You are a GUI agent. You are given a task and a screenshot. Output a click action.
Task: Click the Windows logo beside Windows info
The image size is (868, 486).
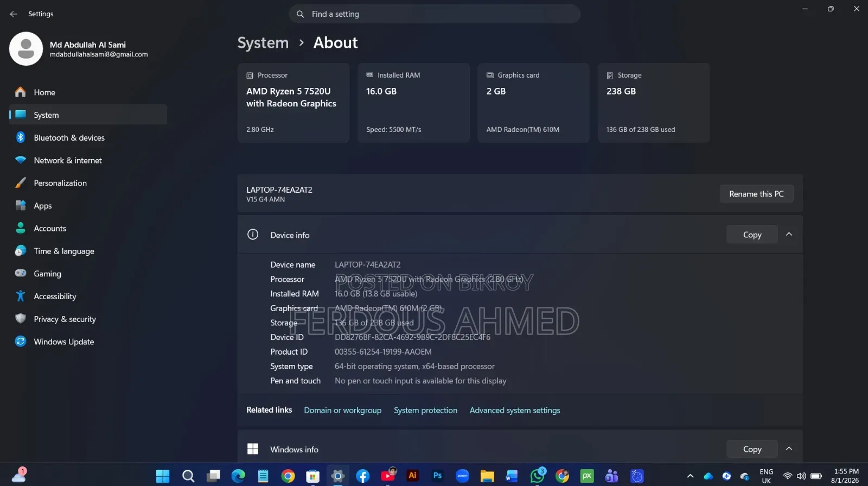pos(253,449)
